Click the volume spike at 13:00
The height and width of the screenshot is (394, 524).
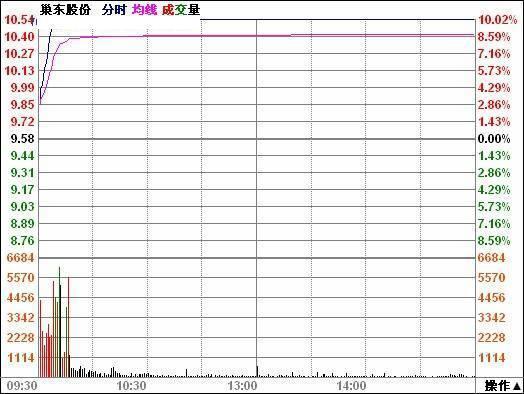[x=257, y=372]
